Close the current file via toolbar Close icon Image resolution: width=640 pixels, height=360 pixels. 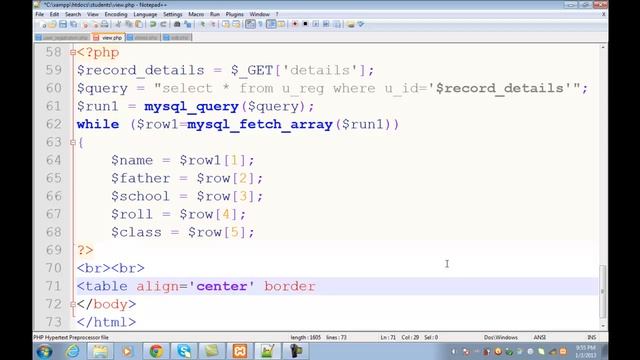(85, 24)
